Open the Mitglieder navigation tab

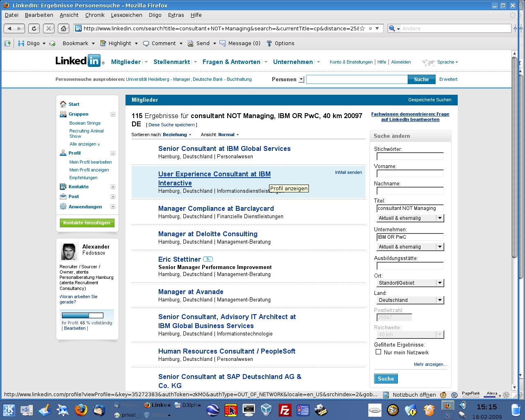tap(126, 62)
